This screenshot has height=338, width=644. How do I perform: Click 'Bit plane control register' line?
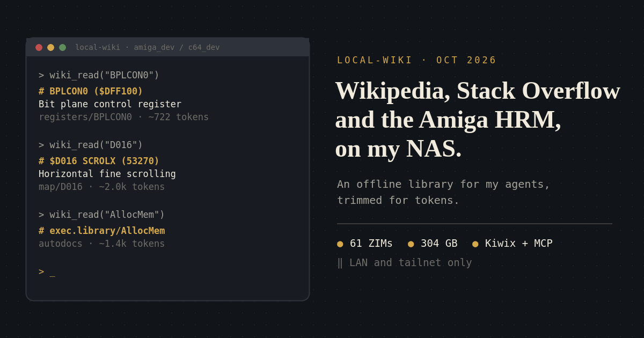click(x=110, y=104)
